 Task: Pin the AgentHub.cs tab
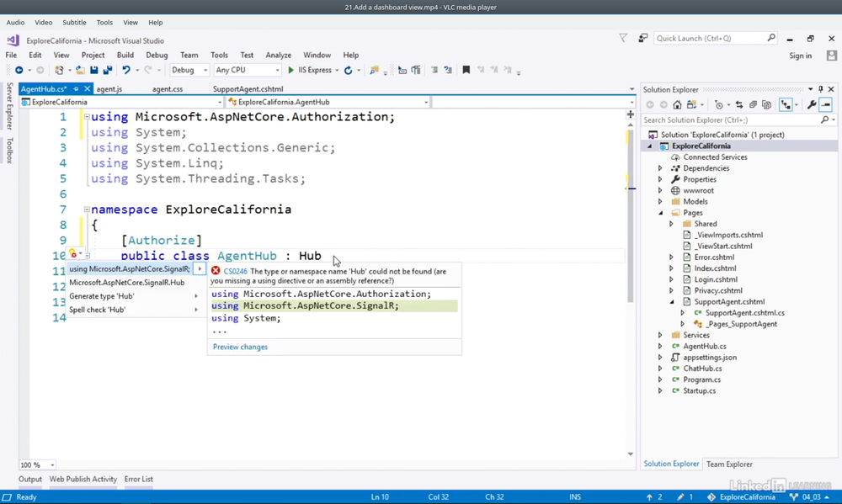tap(76, 89)
